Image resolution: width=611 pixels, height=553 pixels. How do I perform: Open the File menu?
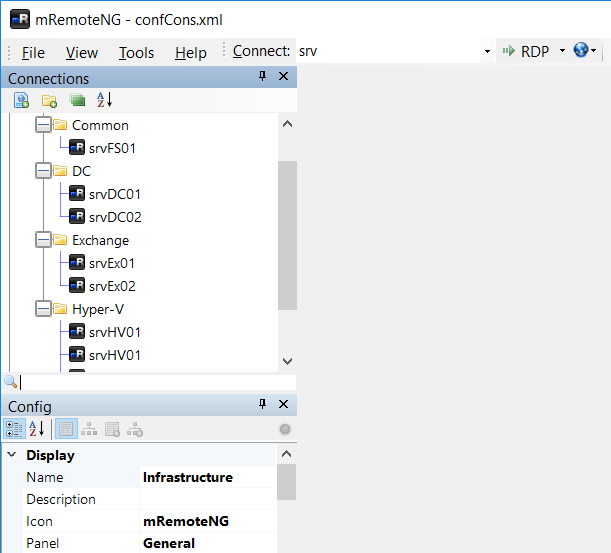33,53
